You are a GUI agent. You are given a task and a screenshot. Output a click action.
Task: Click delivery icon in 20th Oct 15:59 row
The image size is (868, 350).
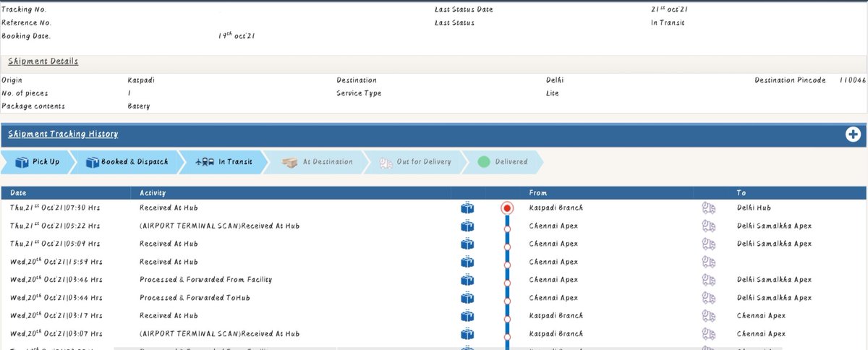pyautogui.click(x=708, y=262)
